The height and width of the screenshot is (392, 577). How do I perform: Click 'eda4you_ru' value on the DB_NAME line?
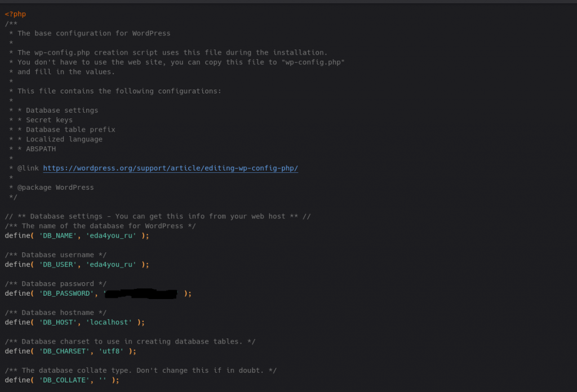point(111,236)
